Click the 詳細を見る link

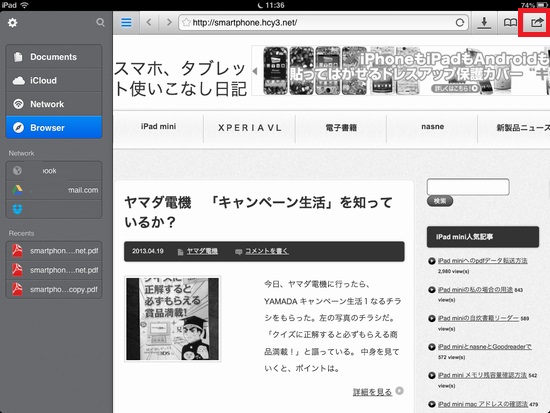[373, 392]
